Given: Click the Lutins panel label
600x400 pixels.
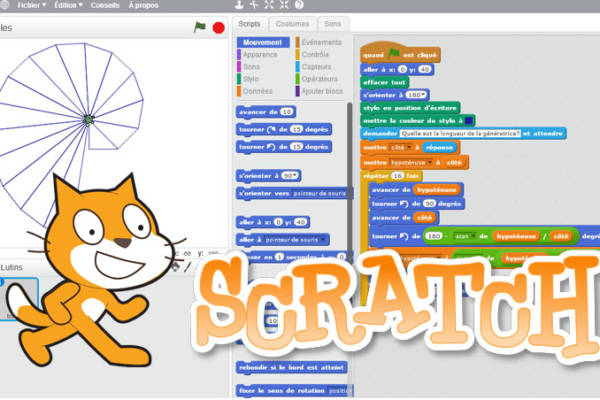Looking at the screenshot, I should point(11,267).
